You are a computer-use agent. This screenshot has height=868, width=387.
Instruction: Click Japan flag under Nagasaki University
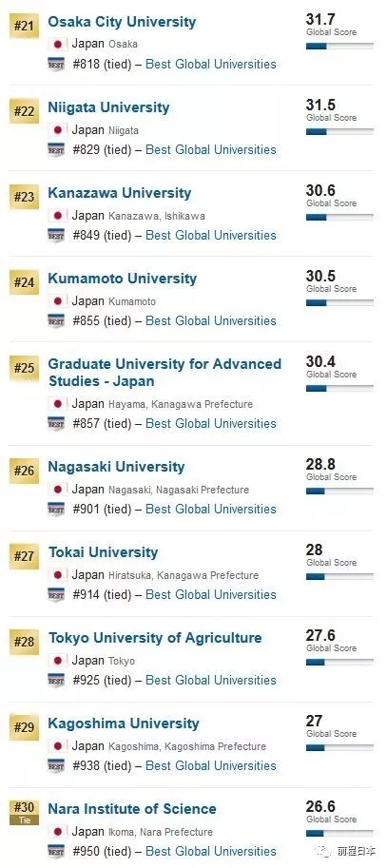[58, 490]
